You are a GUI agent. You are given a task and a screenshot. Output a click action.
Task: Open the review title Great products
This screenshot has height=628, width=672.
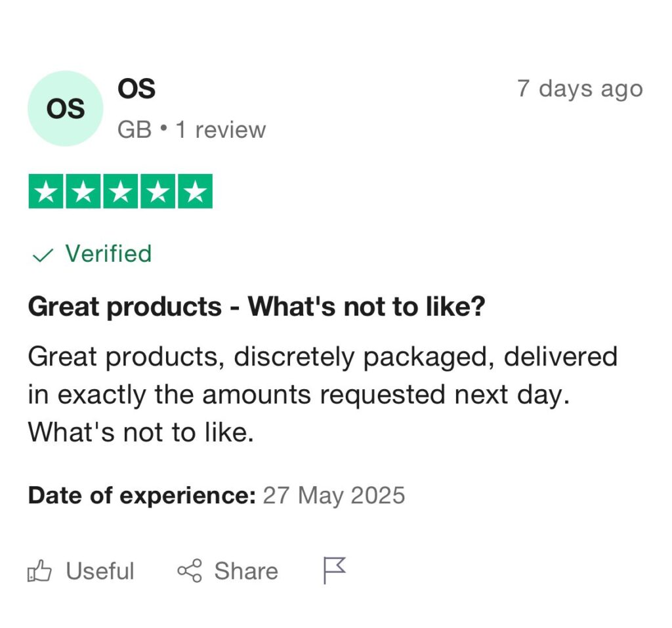click(x=257, y=306)
